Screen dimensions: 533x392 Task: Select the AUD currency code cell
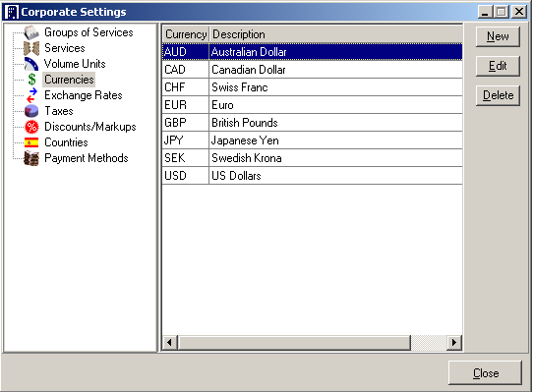186,52
